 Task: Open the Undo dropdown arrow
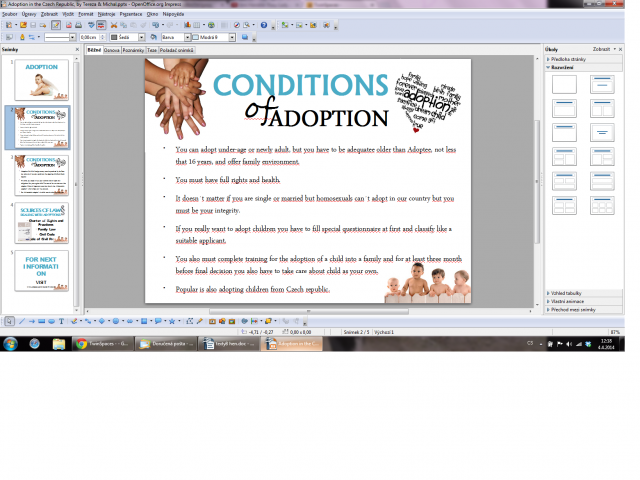[163, 25]
